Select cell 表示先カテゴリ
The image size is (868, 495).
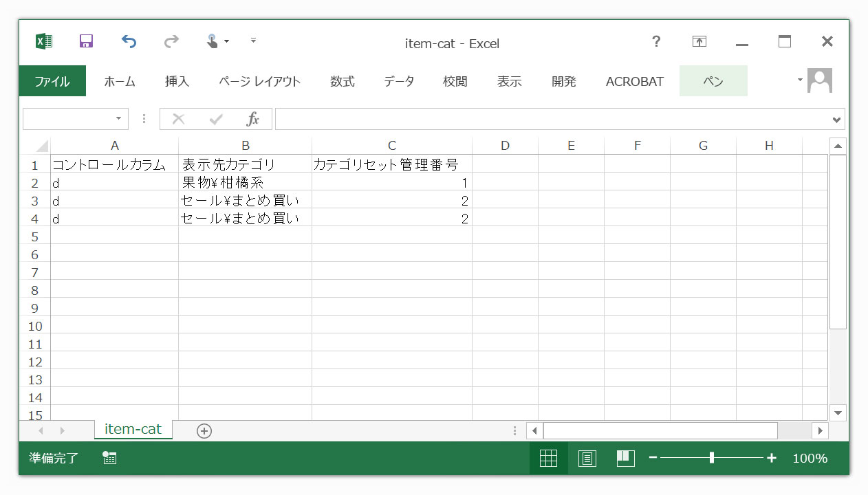246,165
